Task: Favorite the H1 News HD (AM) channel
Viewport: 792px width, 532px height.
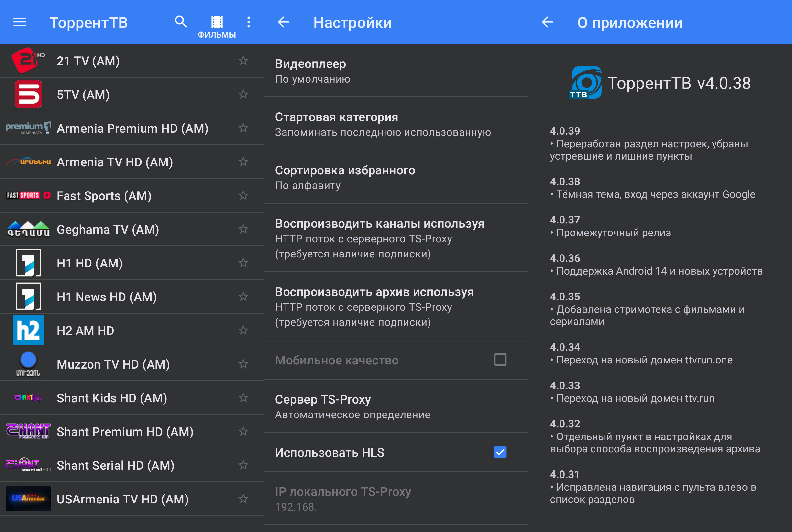Action: (243, 297)
